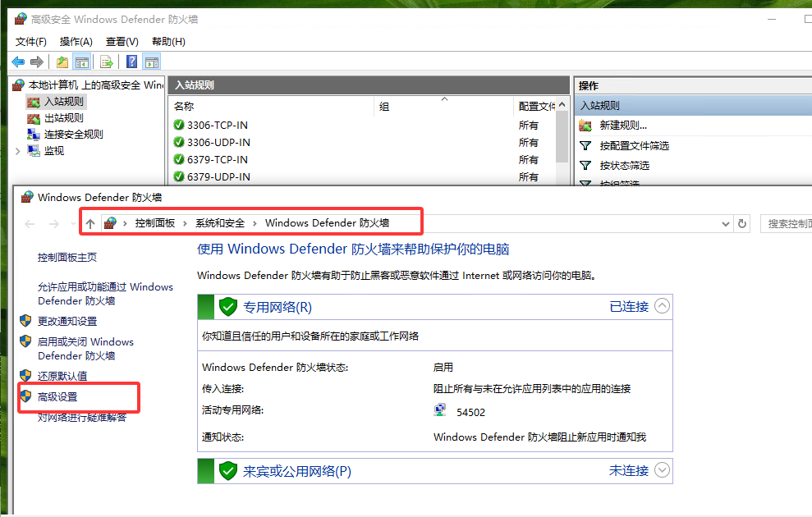Click the funnel icon for 按配置文件筛选
The height and width of the screenshot is (517, 812).
[x=585, y=146]
